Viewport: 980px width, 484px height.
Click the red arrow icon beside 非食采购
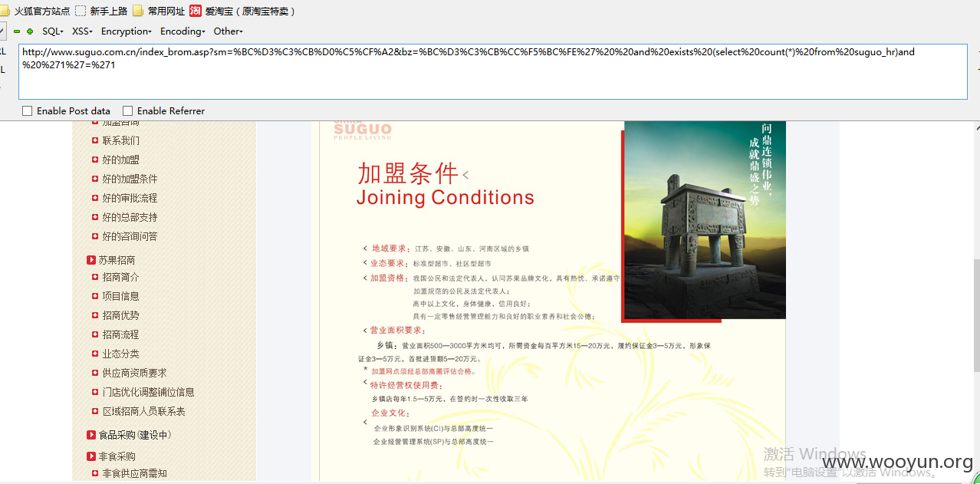coord(91,456)
